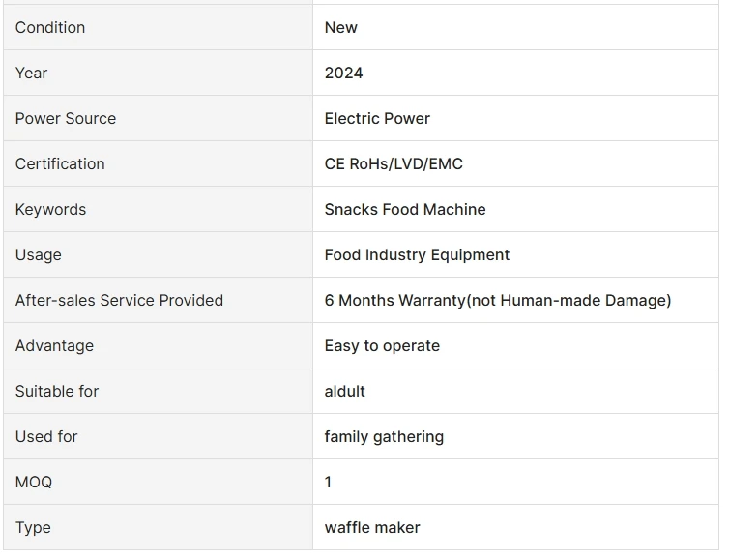Click the Used for label cell
729x560 pixels.
pyautogui.click(x=46, y=436)
